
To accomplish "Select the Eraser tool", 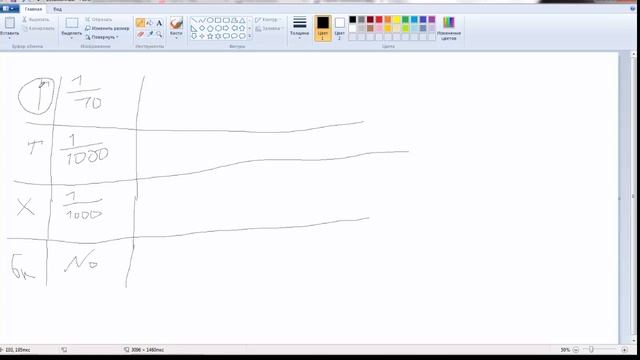I will pos(140,34).
